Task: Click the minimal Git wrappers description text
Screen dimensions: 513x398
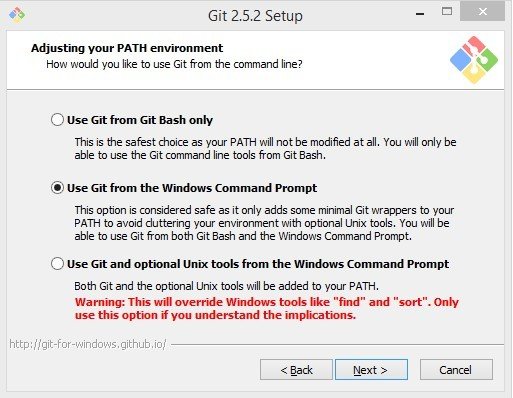Action: [x=264, y=223]
